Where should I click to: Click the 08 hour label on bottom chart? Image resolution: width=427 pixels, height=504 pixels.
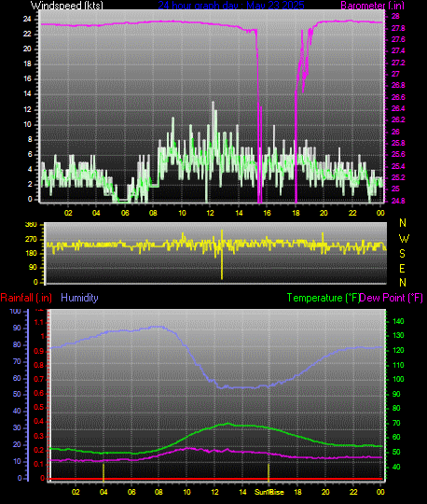(x=158, y=492)
